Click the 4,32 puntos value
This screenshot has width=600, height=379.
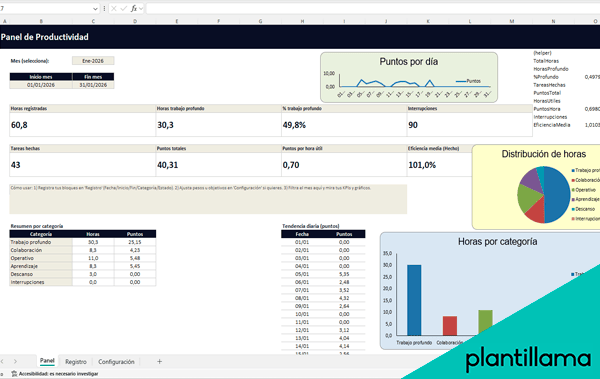[344, 298]
